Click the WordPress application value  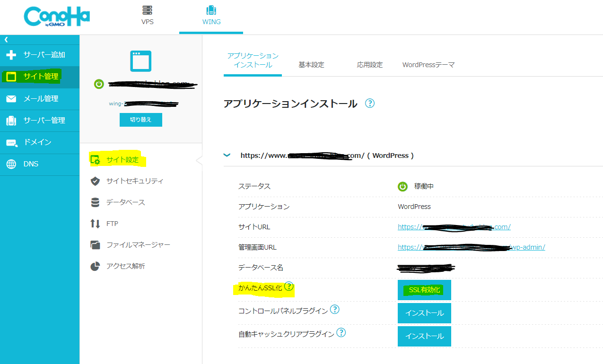(x=414, y=207)
